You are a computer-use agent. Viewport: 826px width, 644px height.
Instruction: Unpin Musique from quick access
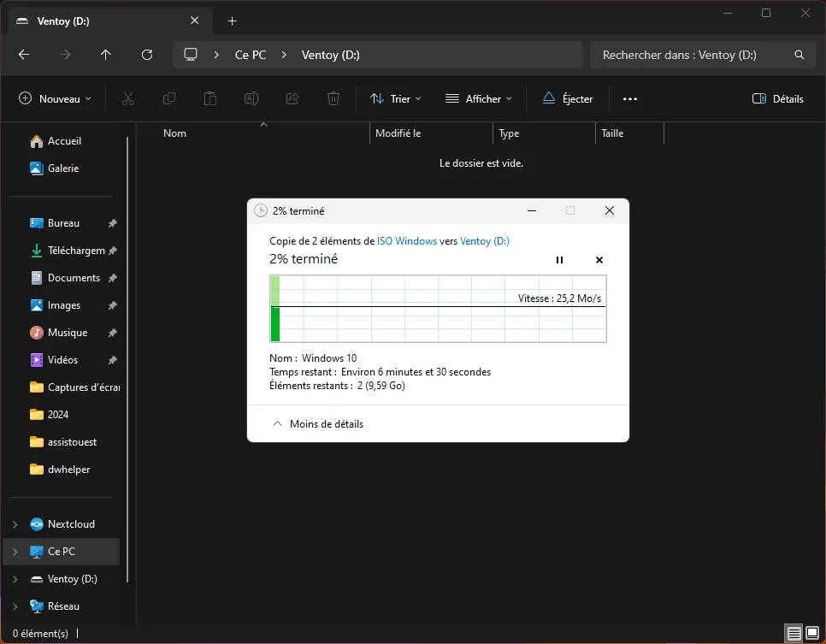[112, 333]
